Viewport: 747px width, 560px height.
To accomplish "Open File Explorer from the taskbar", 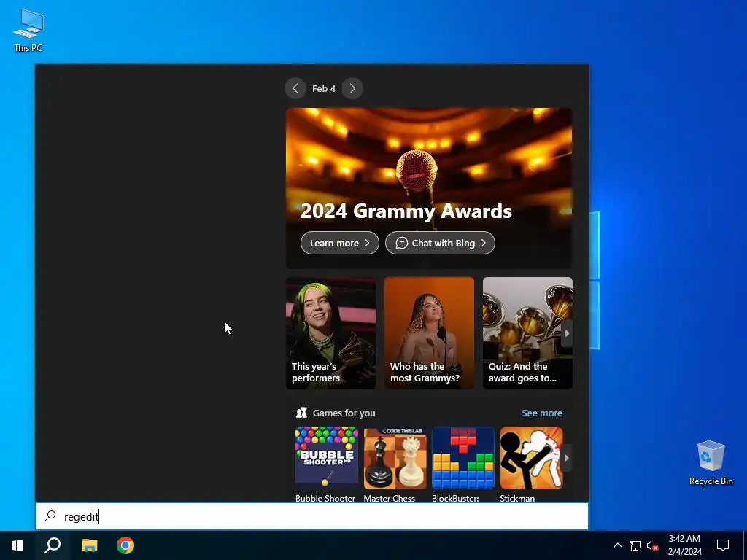I will pyautogui.click(x=89, y=545).
